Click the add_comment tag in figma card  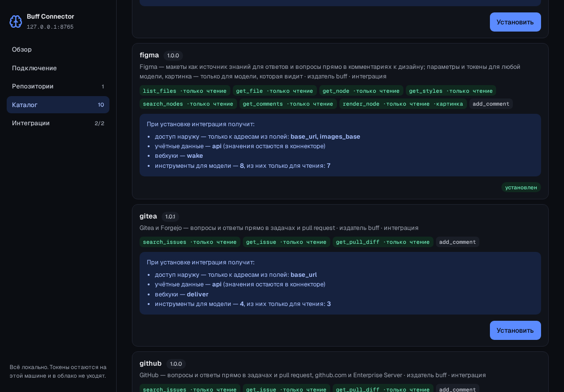click(x=491, y=104)
